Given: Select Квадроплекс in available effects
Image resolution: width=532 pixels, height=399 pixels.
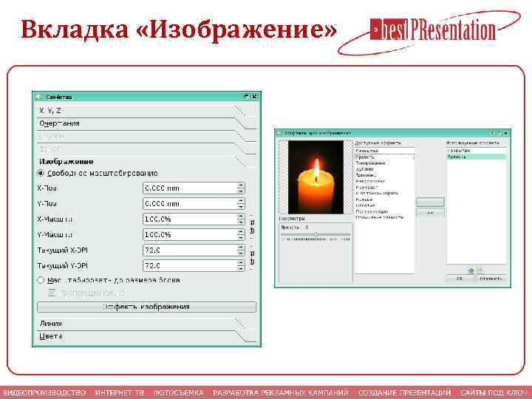Looking at the screenshot, I should pyautogui.click(x=384, y=181).
